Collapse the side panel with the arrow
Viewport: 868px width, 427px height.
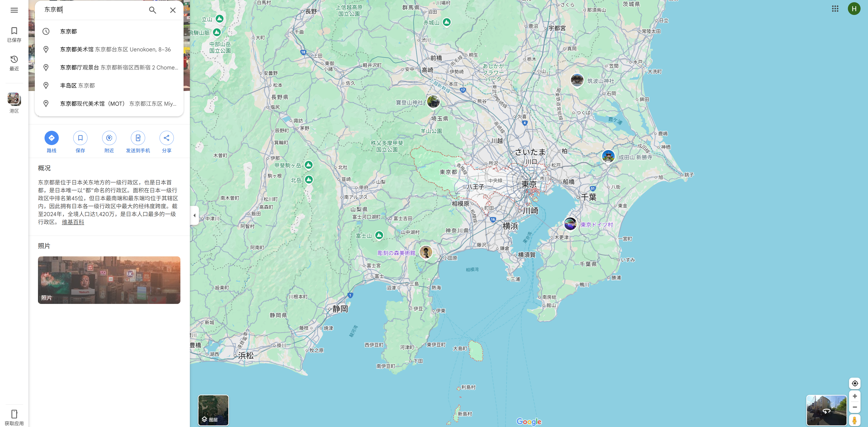click(x=194, y=215)
